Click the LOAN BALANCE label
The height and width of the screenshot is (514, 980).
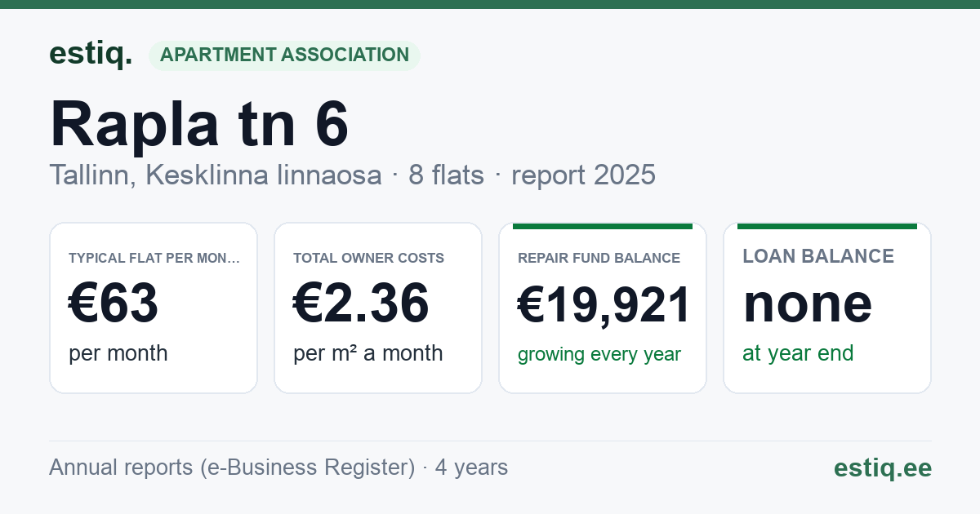pos(818,256)
